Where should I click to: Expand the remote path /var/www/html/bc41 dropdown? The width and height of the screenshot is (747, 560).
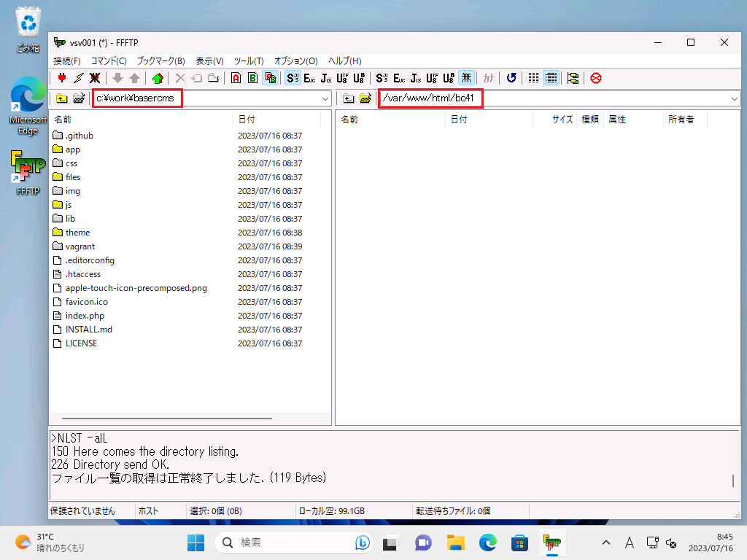tap(733, 98)
